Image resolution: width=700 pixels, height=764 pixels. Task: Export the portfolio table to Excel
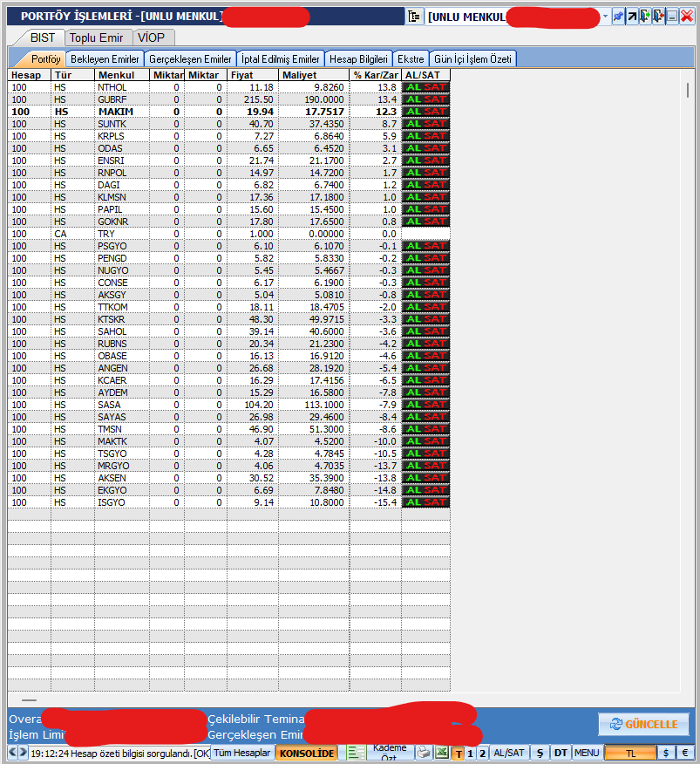442,753
